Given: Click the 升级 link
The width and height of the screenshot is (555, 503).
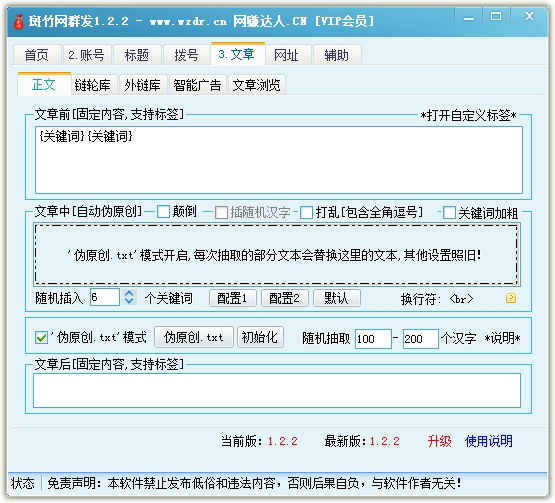Looking at the screenshot, I should click(x=440, y=441).
